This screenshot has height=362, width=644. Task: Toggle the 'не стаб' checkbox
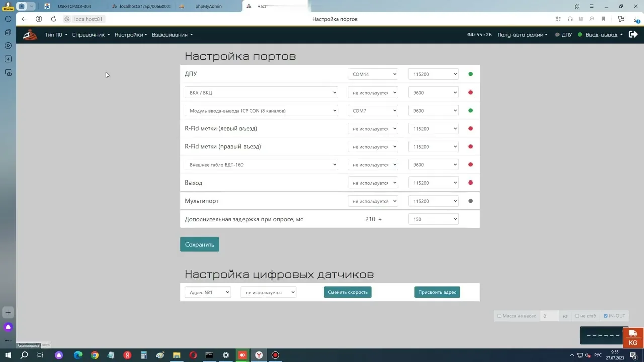pos(577,316)
